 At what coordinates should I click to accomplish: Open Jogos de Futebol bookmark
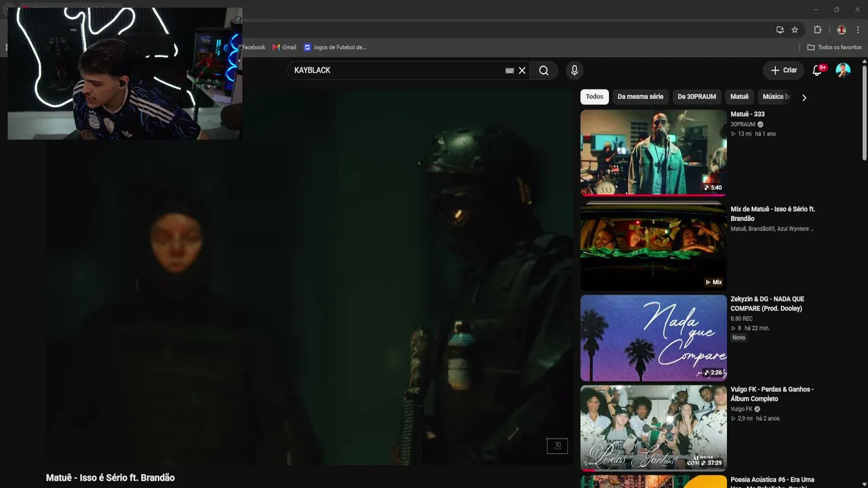pos(335,47)
